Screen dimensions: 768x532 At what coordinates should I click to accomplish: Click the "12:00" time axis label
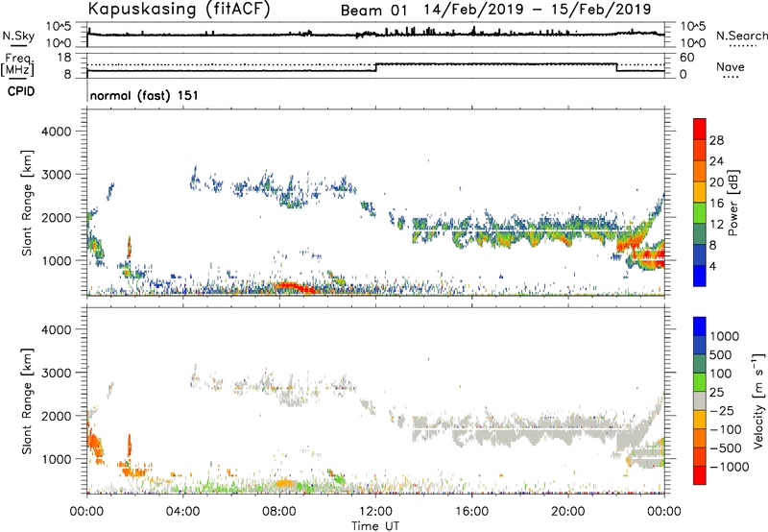tap(375, 512)
